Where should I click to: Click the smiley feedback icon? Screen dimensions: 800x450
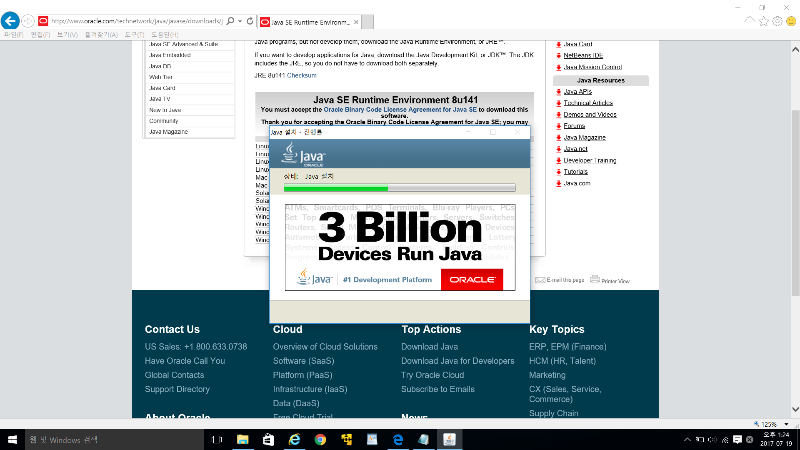point(791,21)
